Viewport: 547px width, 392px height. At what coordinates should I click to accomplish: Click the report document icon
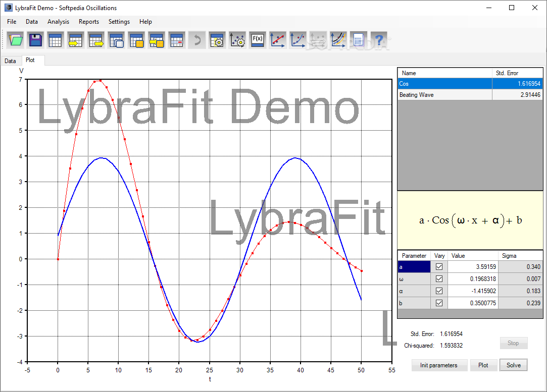tap(358, 40)
